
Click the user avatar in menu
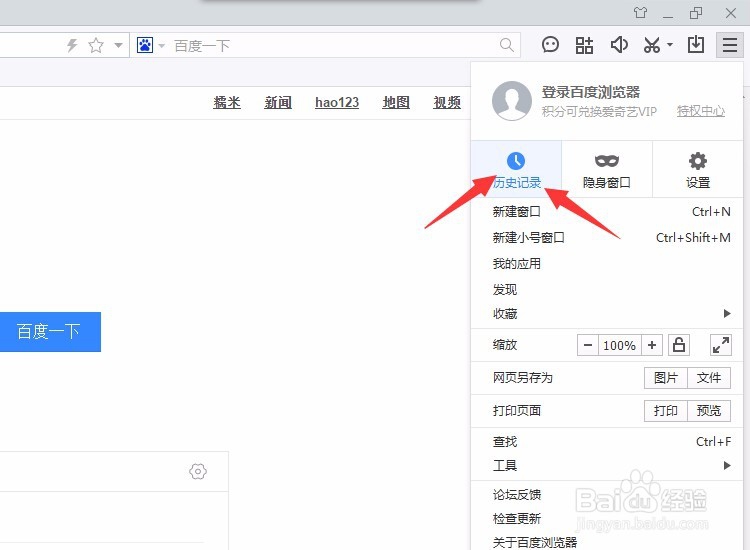[512, 100]
